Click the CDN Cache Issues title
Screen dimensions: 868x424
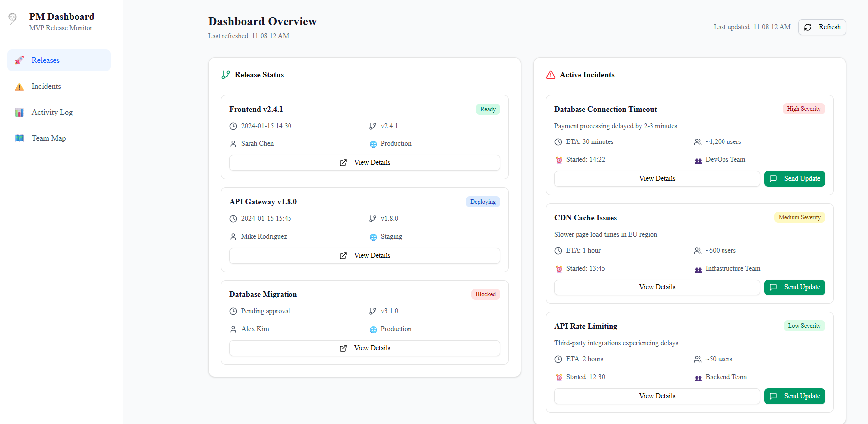pyautogui.click(x=585, y=218)
